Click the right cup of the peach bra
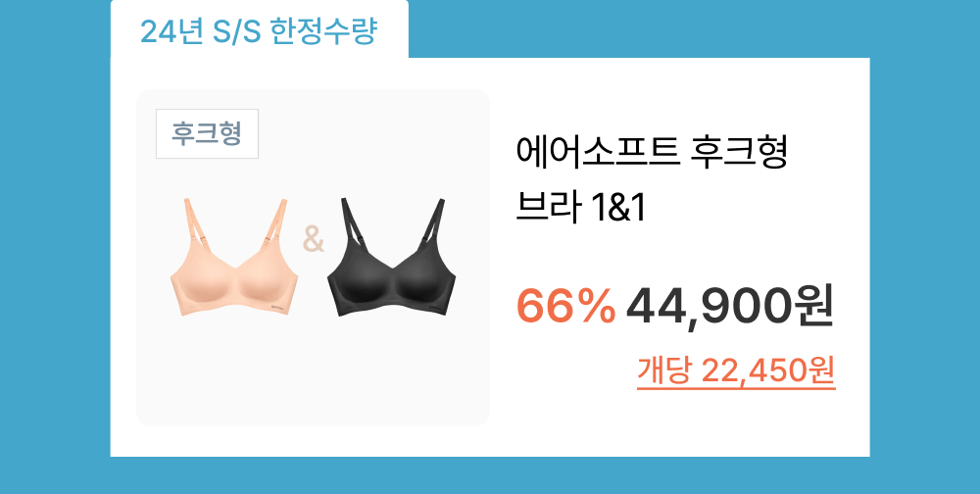 (x=265, y=284)
